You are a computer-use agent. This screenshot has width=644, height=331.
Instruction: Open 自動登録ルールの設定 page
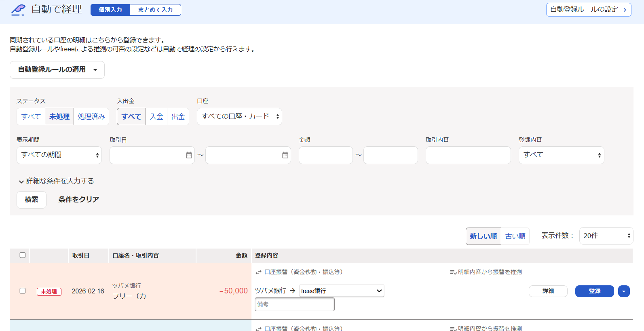(589, 10)
